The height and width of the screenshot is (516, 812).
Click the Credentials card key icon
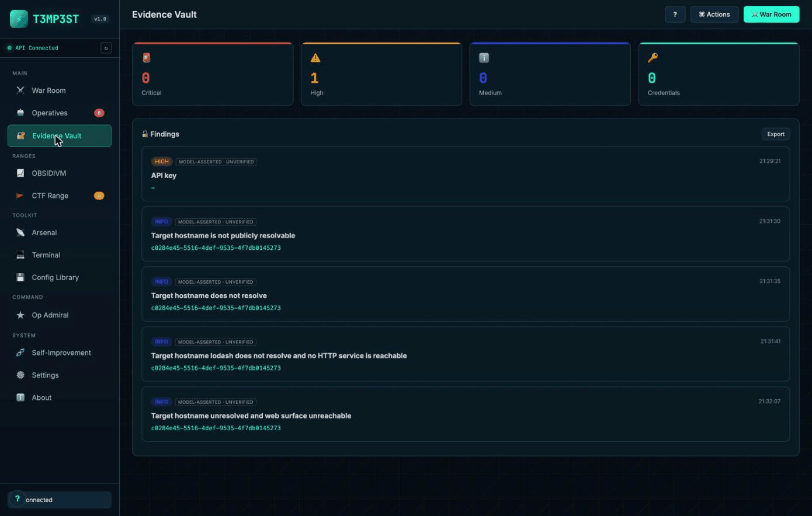(653, 58)
